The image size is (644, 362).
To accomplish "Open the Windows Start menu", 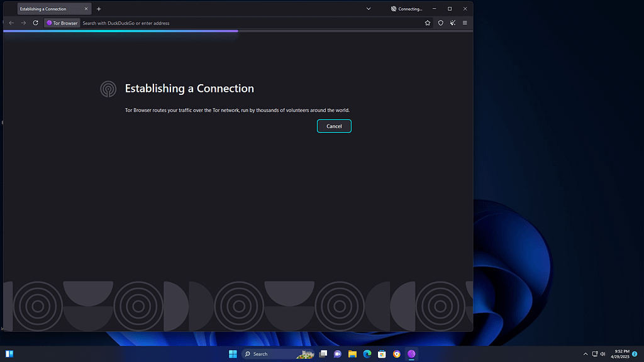I will (x=233, y=354).
